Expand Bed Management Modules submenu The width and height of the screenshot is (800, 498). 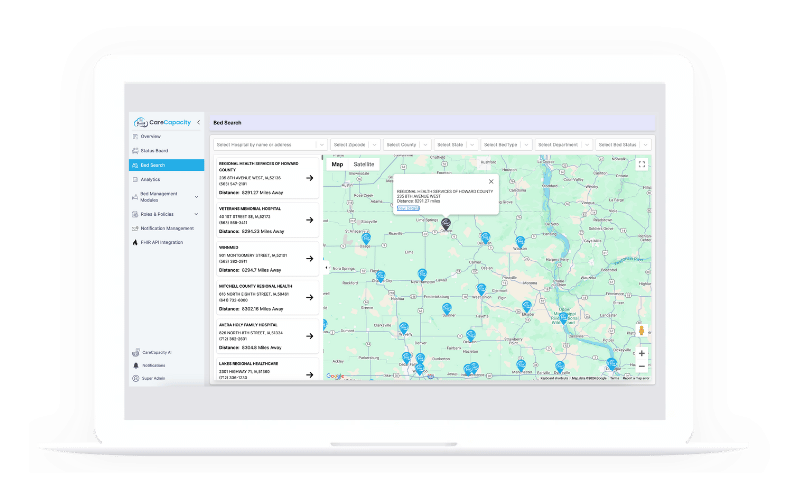pyautogui.click(x=197, y=196)
